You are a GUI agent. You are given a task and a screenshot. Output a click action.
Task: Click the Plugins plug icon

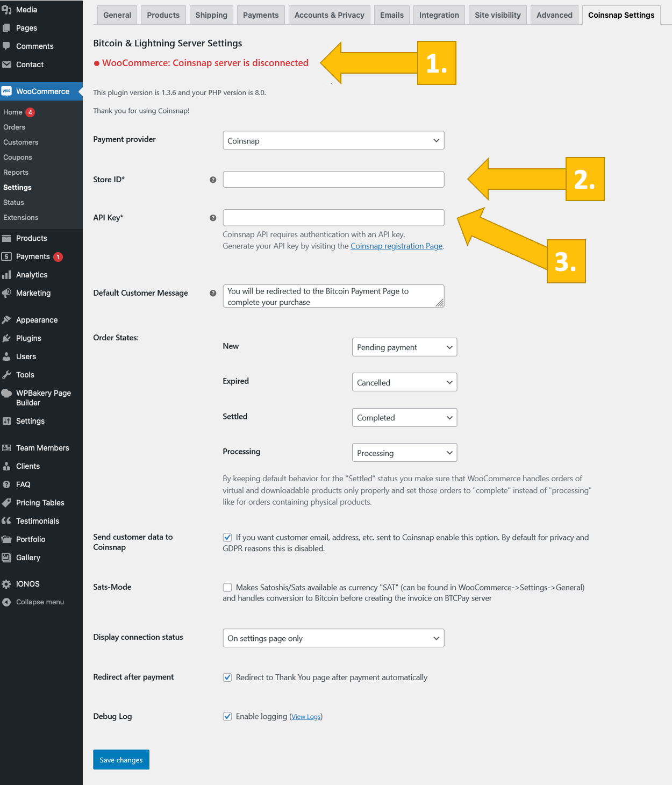pos(6,338)
